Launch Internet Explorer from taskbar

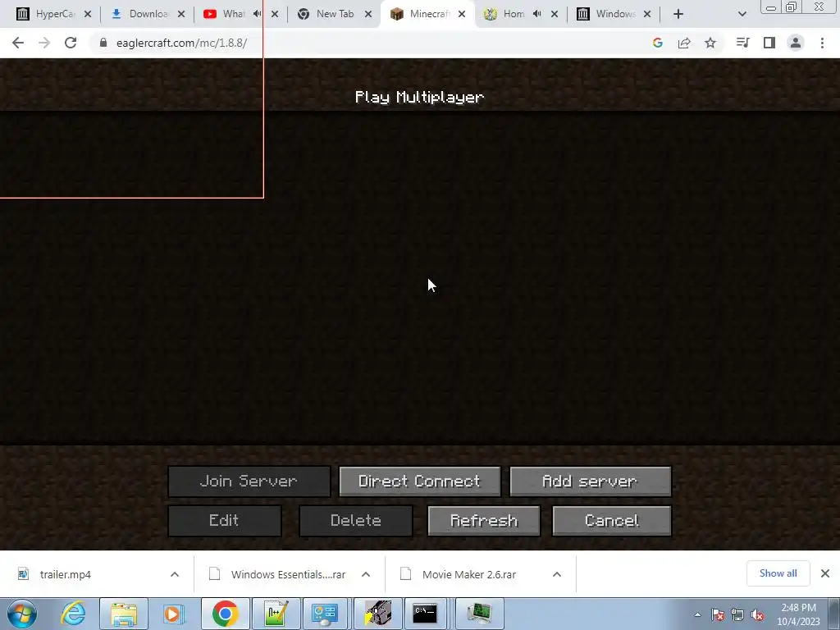[73, 614]
